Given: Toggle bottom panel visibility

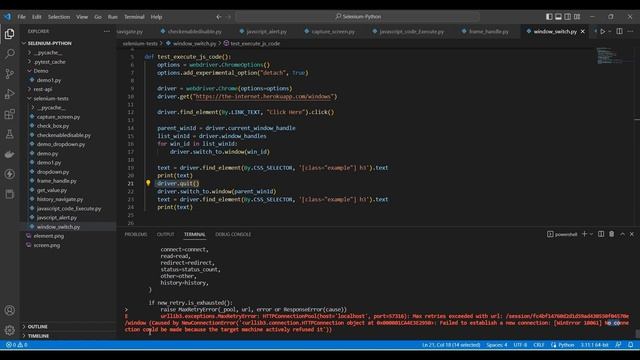Looking at the screenshot, I should point(558,17).
